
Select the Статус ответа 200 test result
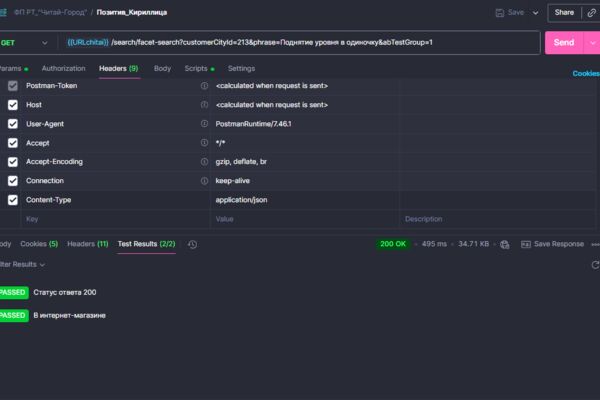(x=65, y=292)
